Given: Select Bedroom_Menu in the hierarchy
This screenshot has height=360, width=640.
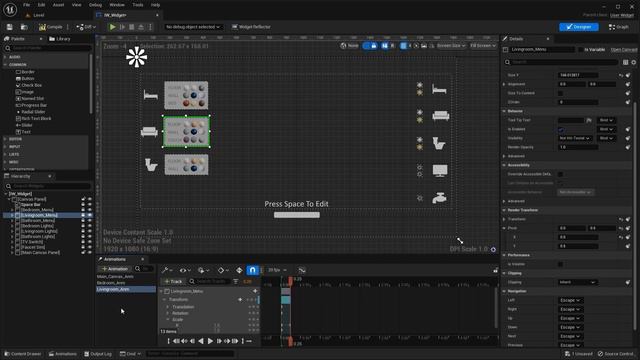Looking at the screenshot, I should pyautogui.click(x=37, y=209).
